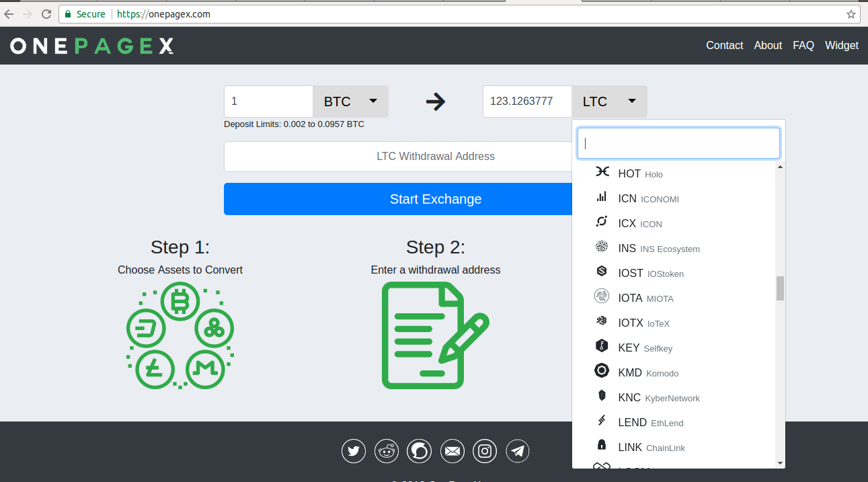Choose LEND EthLend option

click(674, 422)
